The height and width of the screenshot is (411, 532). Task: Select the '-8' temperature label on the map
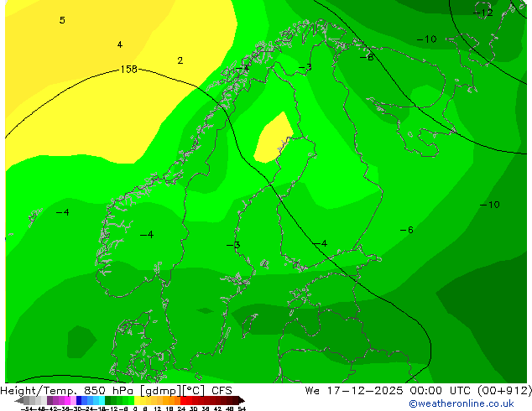(367, 57)
